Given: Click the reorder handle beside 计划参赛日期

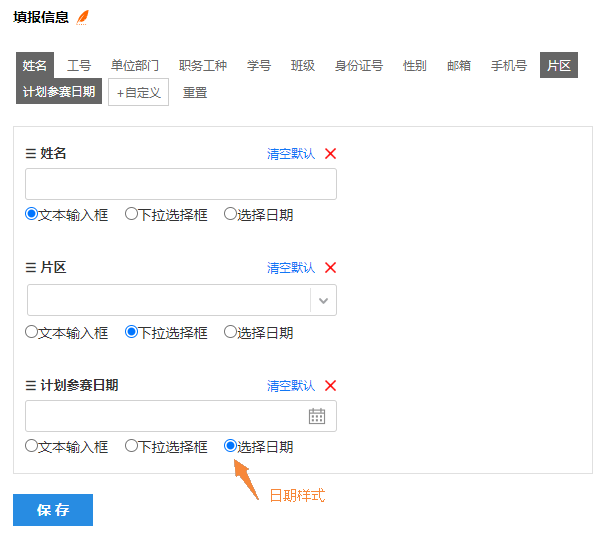Looking at the screenshot, I should coord(31,385).
